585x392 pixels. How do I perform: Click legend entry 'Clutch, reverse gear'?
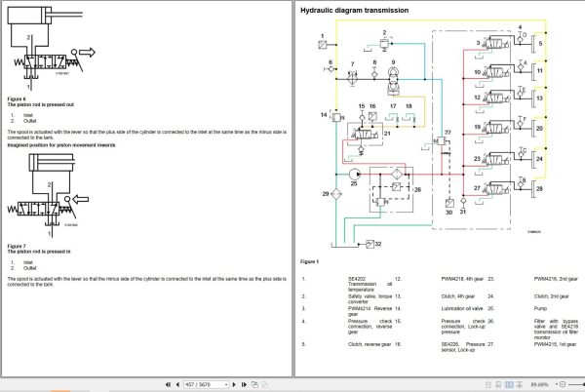[x=370, y=344]
